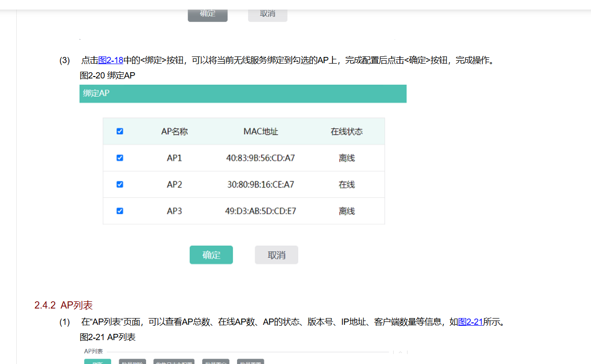Click the 绑定AP teal title bar
The image size is (591, 364).
click(243, 94)
